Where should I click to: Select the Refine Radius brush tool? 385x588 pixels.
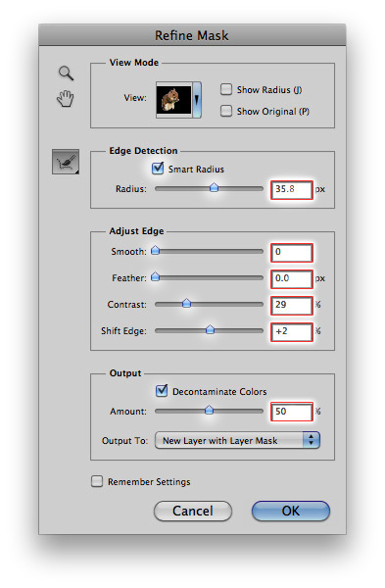tap(66, 162)
